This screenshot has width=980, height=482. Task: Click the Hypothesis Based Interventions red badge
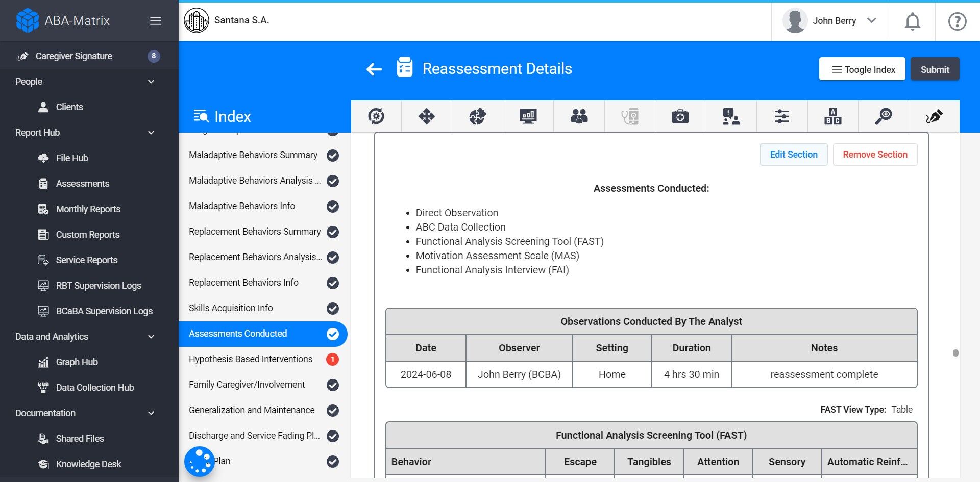(333, 359)
